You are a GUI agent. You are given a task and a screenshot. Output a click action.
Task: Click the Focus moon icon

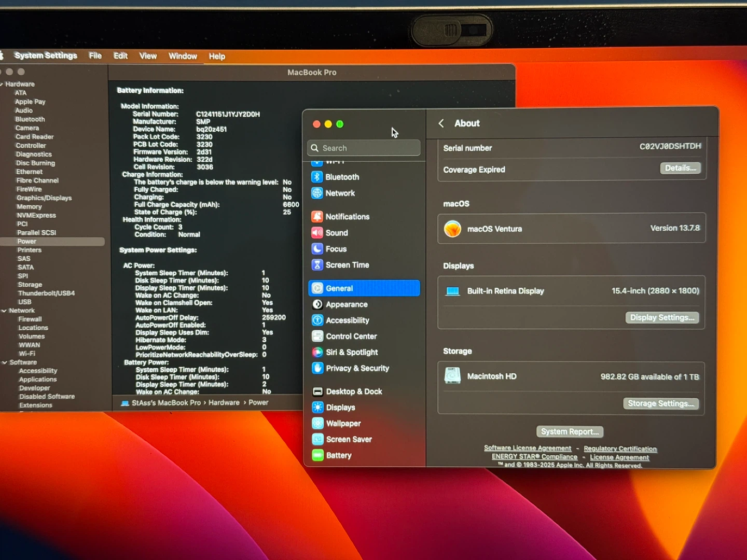tap(317, 249)
